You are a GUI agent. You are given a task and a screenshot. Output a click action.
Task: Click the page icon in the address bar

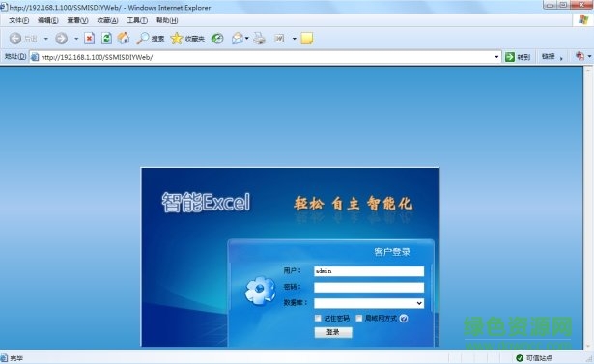point(35,57)
